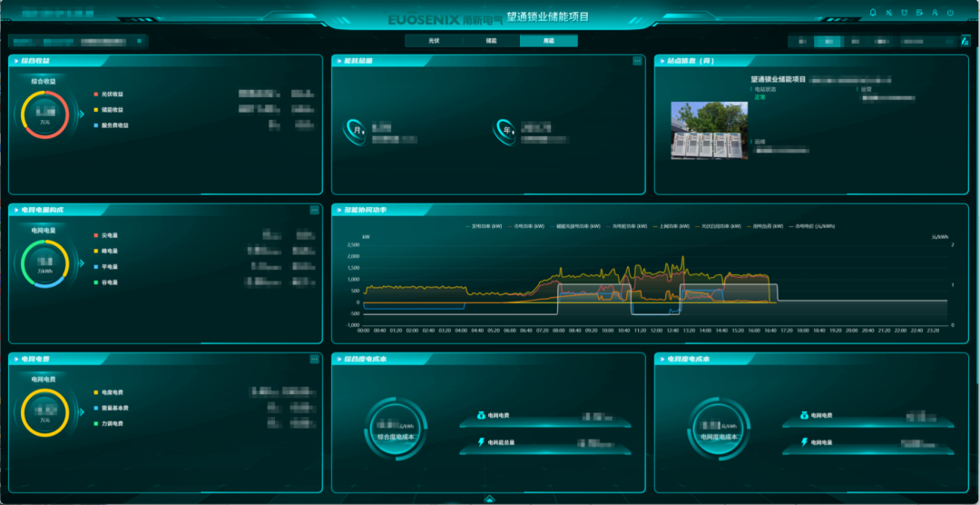This screenshot has width=980, height=505.
Task: Open the station photo thumbnail
Action: coord(709,131)
